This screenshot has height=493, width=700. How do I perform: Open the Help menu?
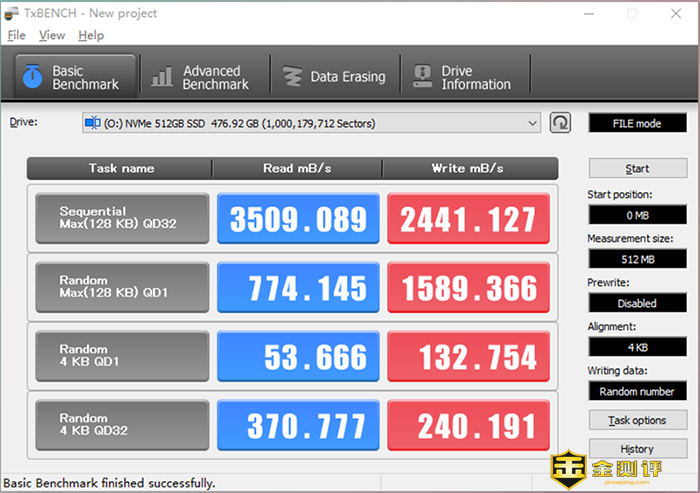91,35
